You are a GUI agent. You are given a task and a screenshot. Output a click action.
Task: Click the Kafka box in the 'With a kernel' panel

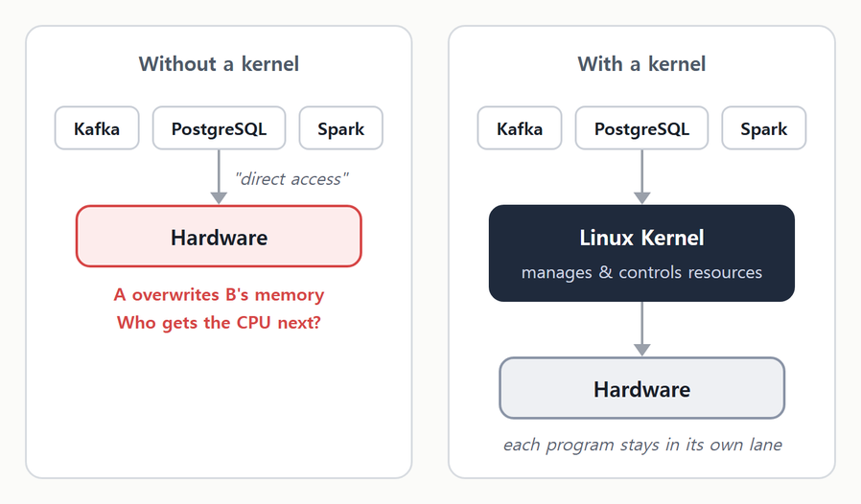pyautogui.click(x=520, y=128)
